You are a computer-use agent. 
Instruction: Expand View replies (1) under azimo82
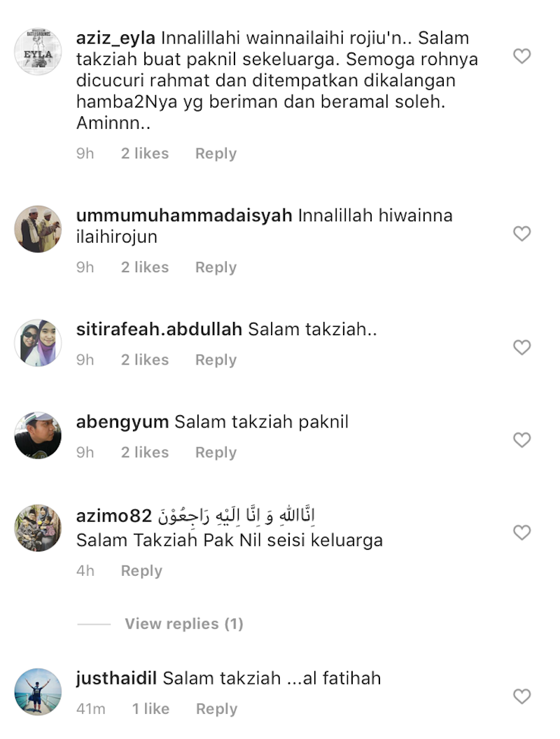pos(184,624)
